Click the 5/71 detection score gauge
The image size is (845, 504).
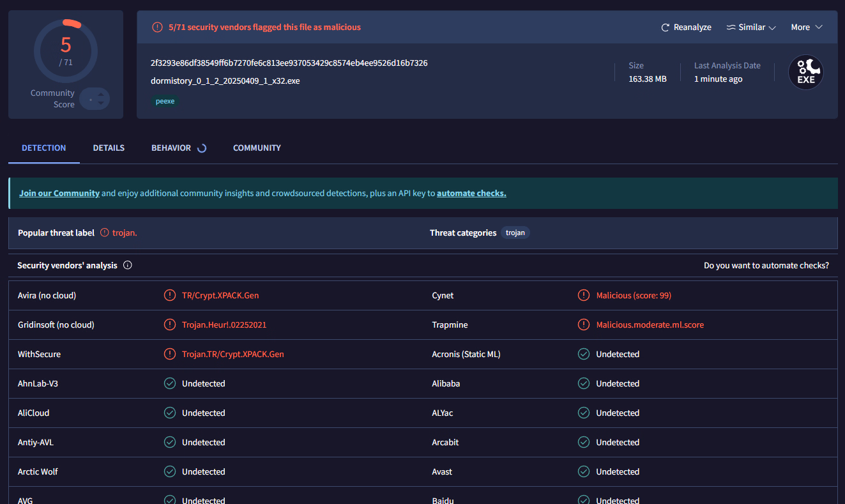[66, 50]
